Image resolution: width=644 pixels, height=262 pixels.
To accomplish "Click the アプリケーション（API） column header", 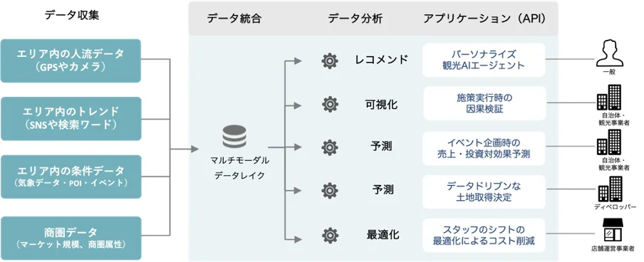I will tap(485, 19).
